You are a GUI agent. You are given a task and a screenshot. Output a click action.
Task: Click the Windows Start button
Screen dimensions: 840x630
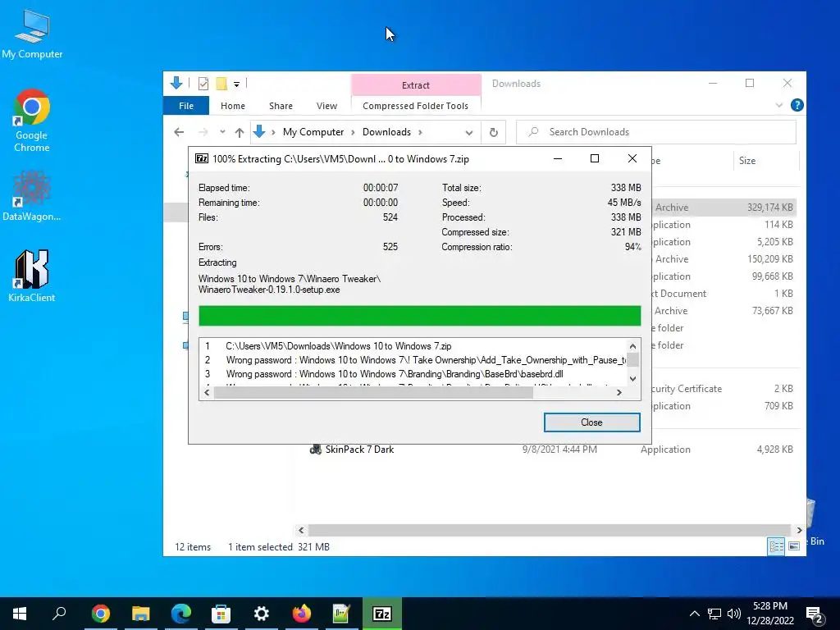tap(20, 614)
